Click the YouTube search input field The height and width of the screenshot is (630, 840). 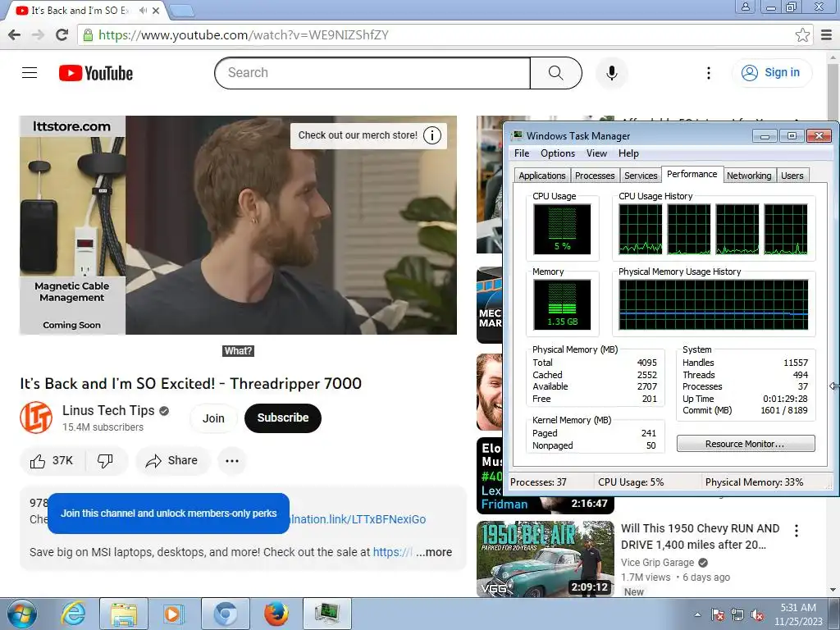pos(372,73)
